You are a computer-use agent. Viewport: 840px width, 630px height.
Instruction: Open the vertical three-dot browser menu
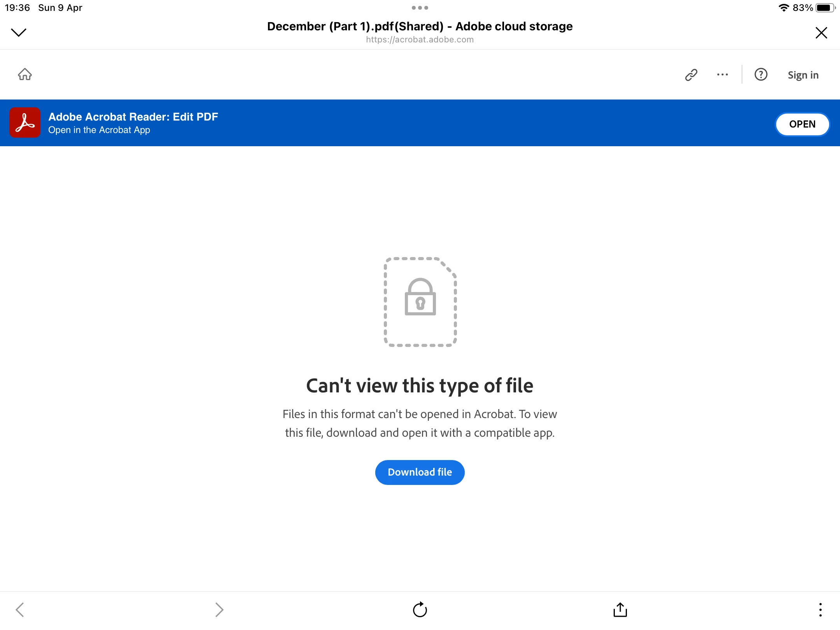point(820,609)
